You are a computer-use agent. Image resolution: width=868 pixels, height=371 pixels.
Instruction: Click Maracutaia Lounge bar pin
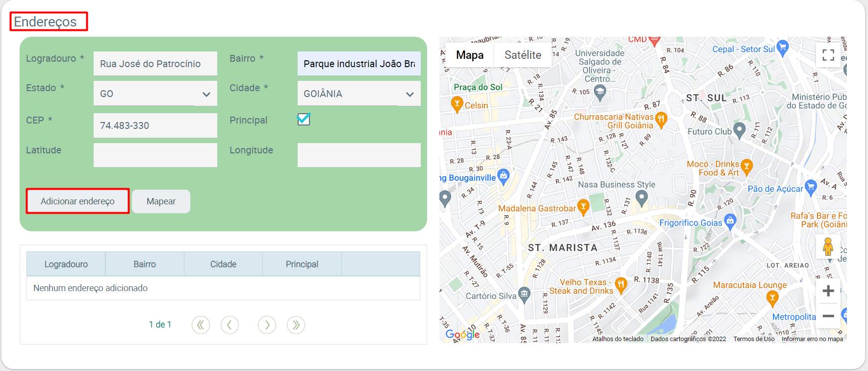click(x=772, y=298)
